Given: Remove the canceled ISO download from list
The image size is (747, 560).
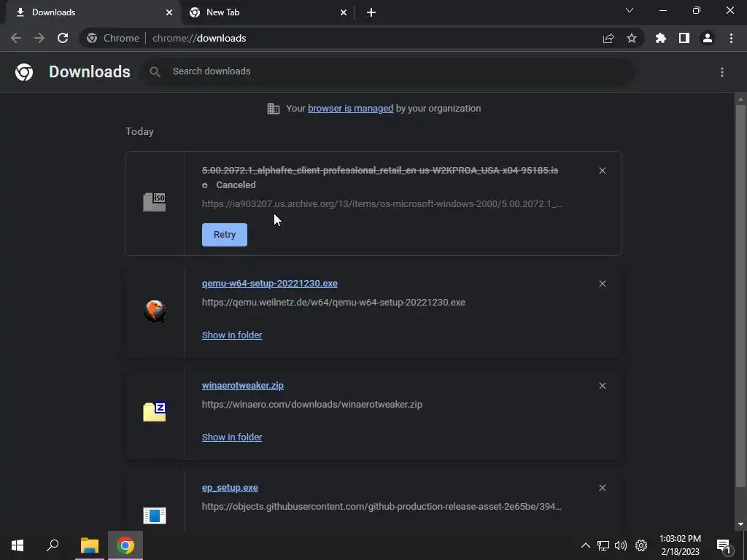Looking at the screenshot, I should (x=602, y=171).
